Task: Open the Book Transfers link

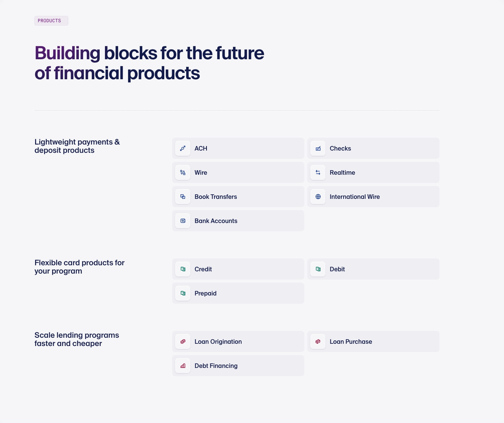Action: (238, 197)
